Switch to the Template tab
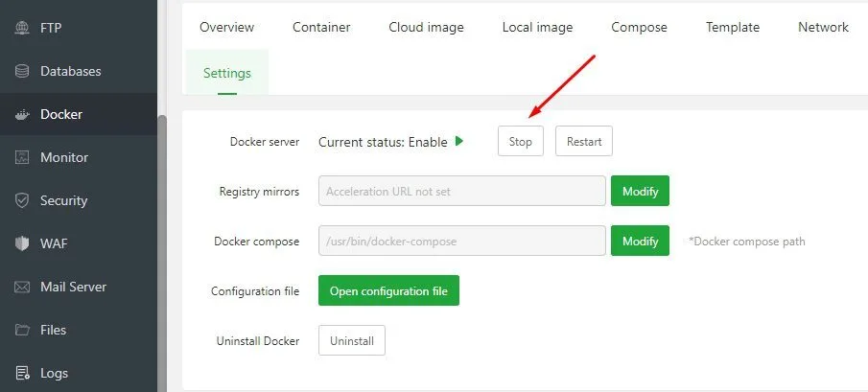This screenshot has height=392, width=868. point(733,27)
